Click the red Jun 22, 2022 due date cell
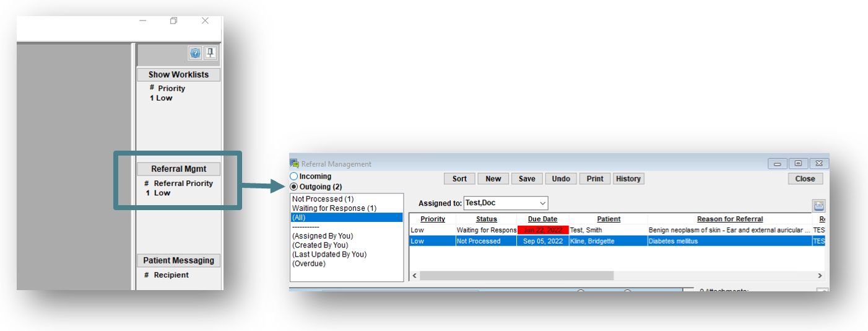 [543, 230]
